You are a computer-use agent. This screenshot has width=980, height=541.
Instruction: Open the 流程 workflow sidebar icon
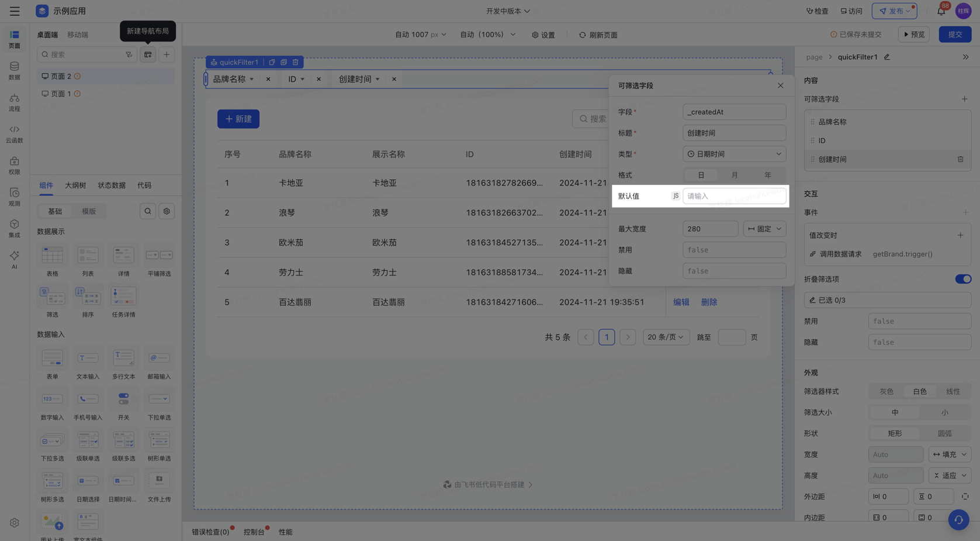pos(14,102)
